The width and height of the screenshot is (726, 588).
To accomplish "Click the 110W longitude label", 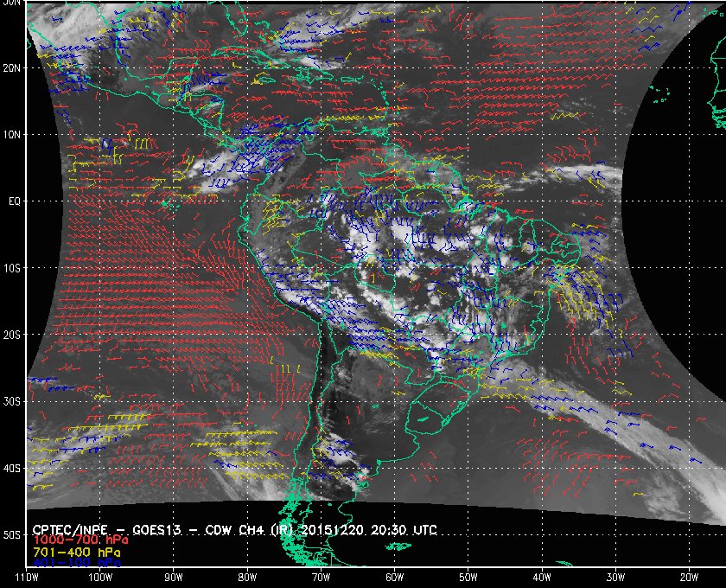I will click(x=27, y=578).
